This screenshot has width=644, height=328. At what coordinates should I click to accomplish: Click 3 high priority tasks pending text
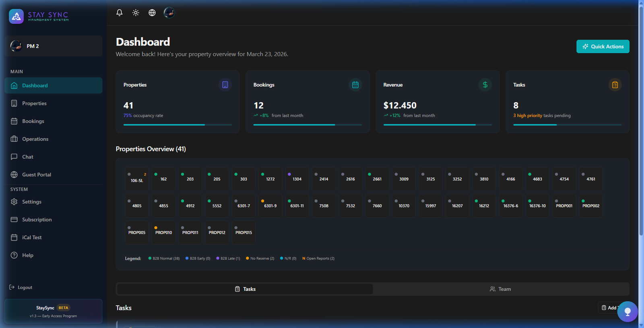[x=542, y=116]
